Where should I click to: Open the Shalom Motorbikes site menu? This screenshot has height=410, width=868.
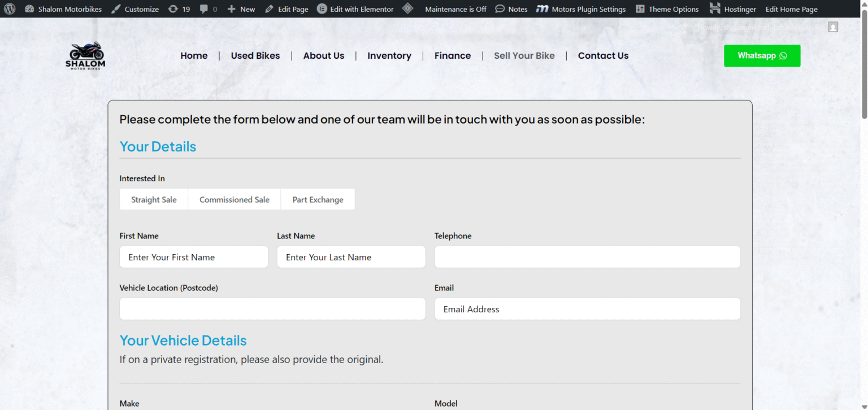click(x=63, y=9)
